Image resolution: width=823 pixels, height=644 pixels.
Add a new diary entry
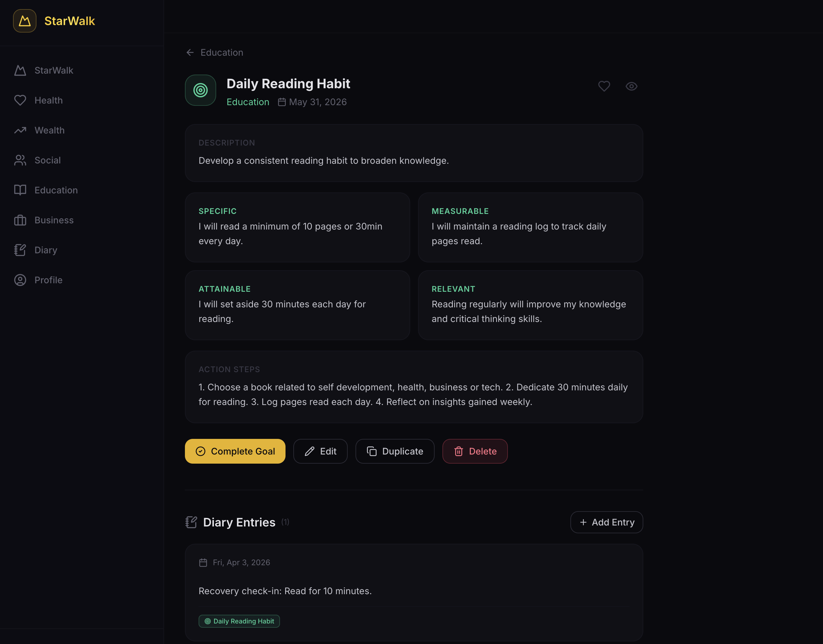pos(607,522)
